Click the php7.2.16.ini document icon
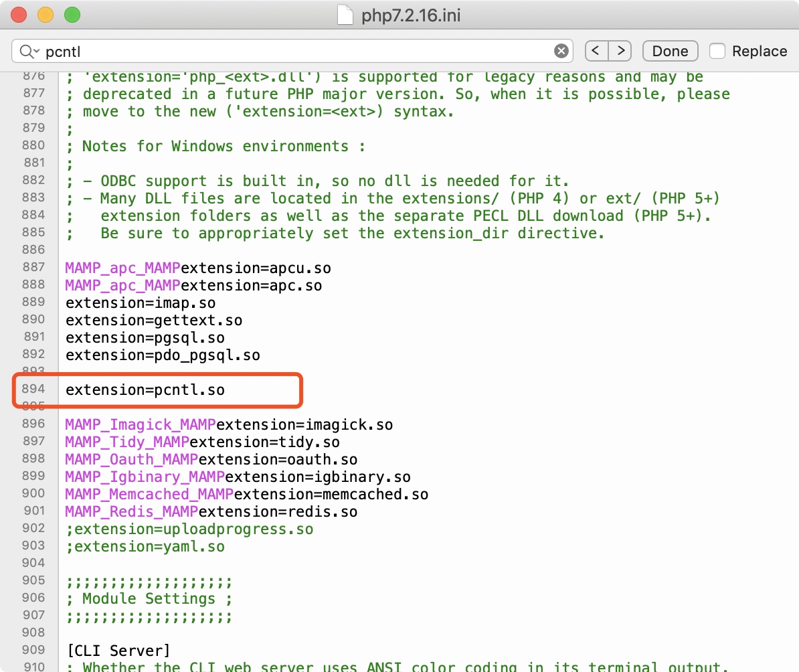799x672 pixels. coord(345,15)
